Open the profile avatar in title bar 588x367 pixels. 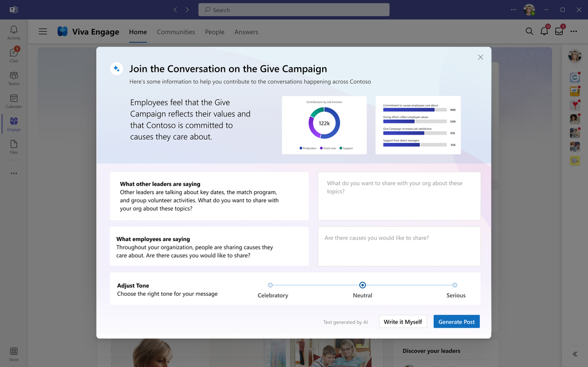pyautogui.click(x=529, y=10)
